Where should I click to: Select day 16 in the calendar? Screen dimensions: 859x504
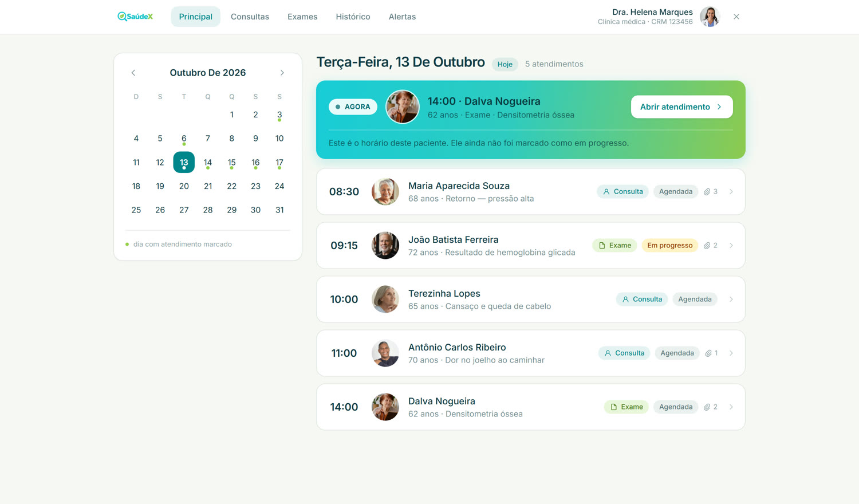[255, 163]
